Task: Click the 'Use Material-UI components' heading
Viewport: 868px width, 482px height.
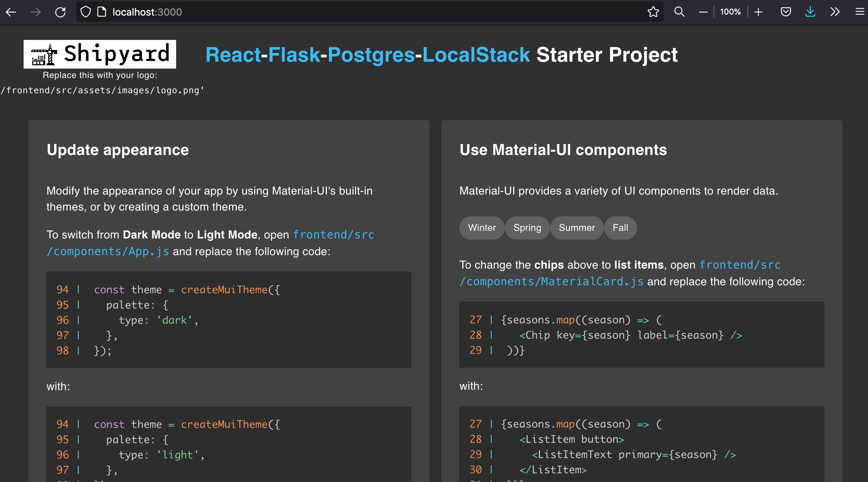Action: tap(563, 150)
